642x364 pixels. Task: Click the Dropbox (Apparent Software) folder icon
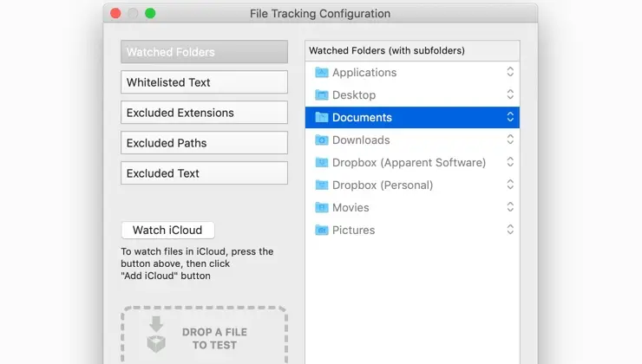click(x=321, y=162)
